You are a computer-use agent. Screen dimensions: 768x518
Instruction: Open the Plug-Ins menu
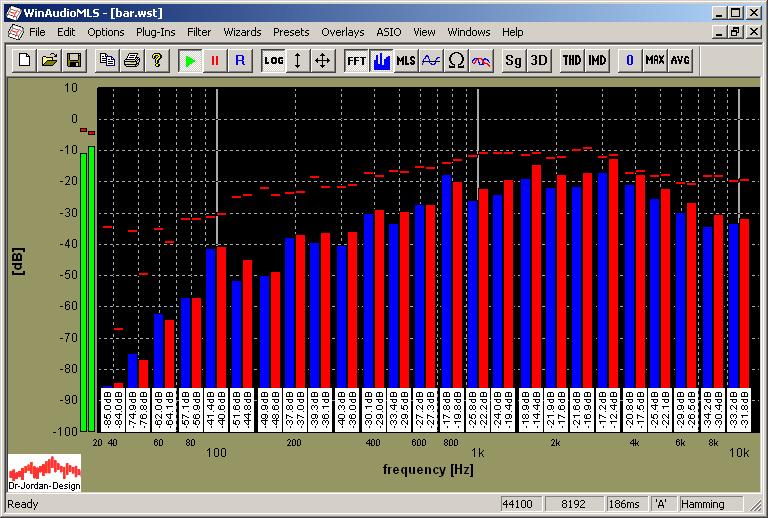click(x=155, y=32)
